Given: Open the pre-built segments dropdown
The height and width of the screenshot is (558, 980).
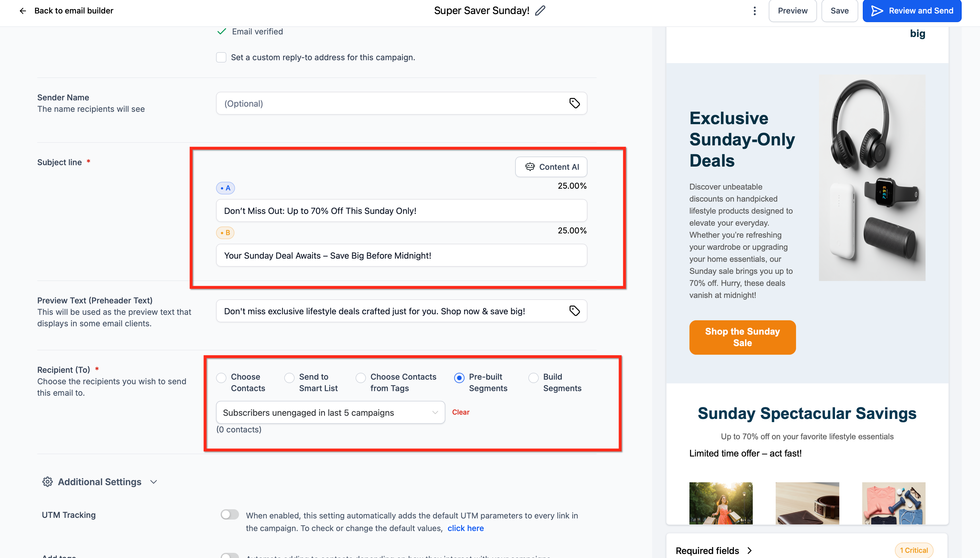Looking at the screenshot, I should coord(330,412).
